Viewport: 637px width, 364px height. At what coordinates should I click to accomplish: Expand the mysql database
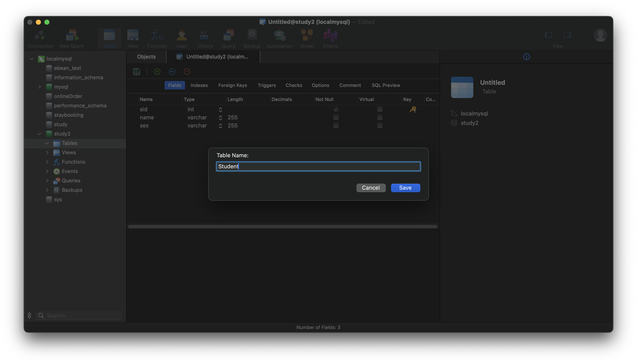point(39,87)
